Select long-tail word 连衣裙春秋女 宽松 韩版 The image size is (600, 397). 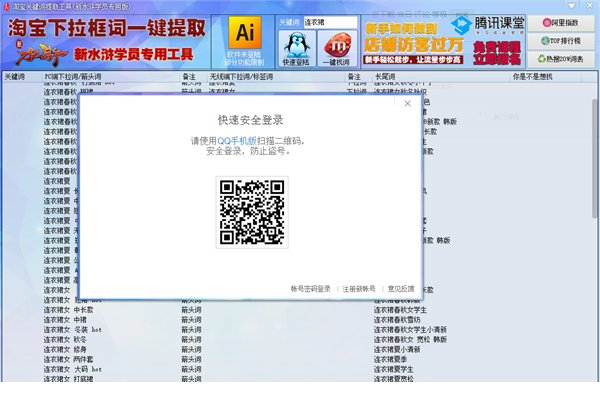[x=410, y=340]
